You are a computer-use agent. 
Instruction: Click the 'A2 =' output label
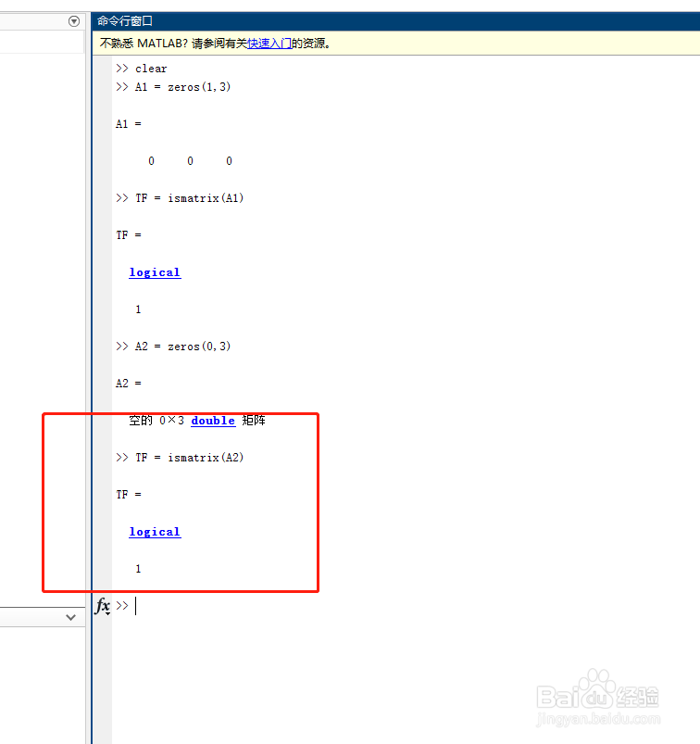click(129, 384)
